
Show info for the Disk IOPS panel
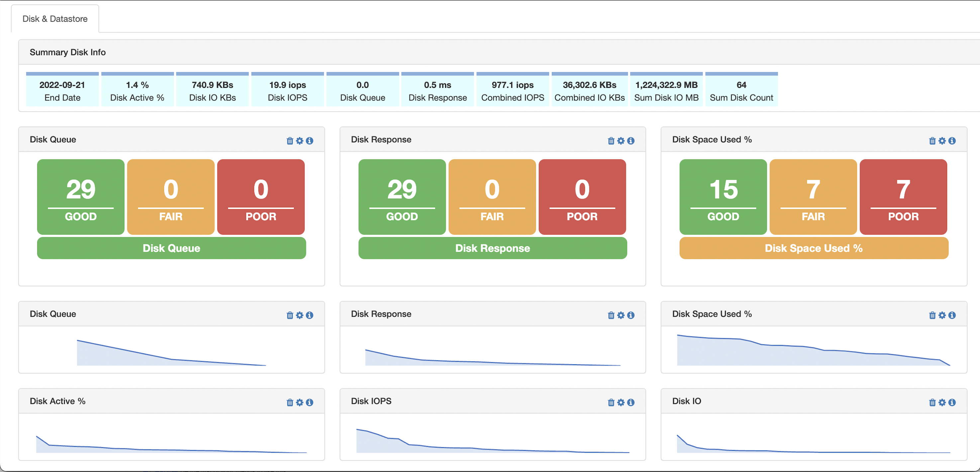click(x=631, y=402)
